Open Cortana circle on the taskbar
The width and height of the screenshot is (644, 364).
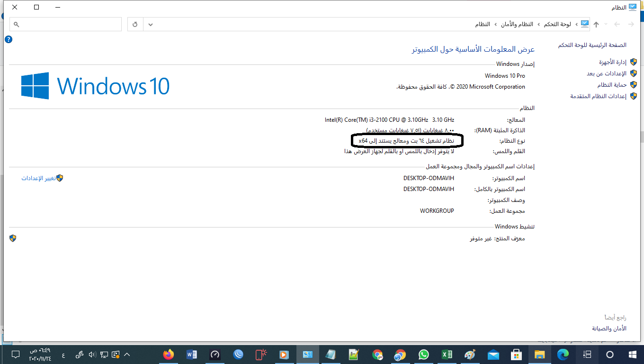coord(610,355)
